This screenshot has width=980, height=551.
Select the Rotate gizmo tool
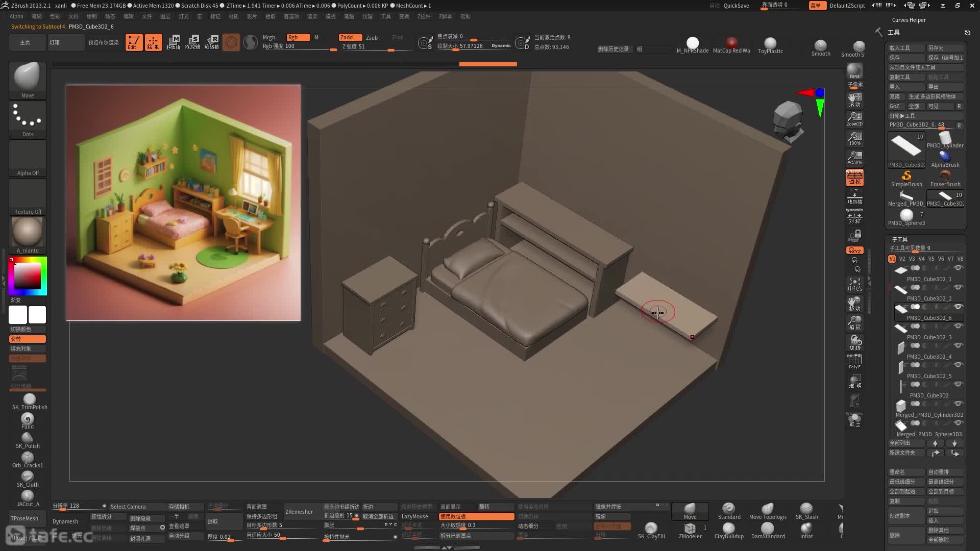click(212, 42)
